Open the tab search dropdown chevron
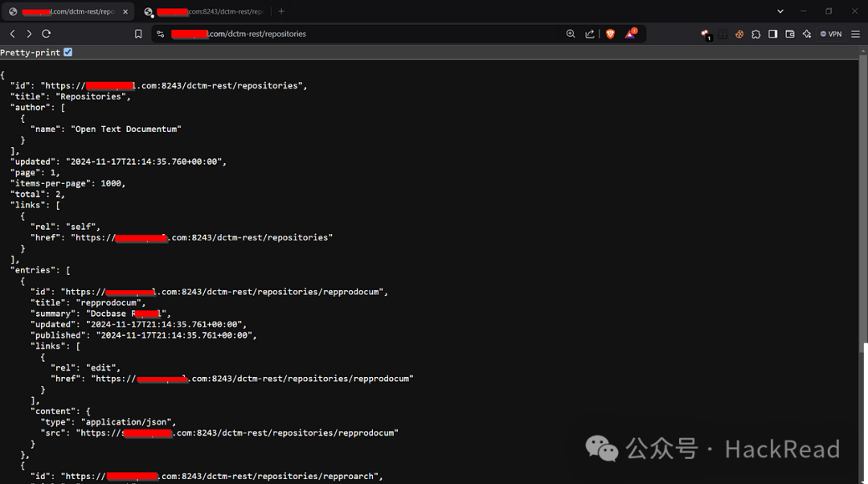The image size is (868, 484). pyautogui.click(x=780, y=11)
